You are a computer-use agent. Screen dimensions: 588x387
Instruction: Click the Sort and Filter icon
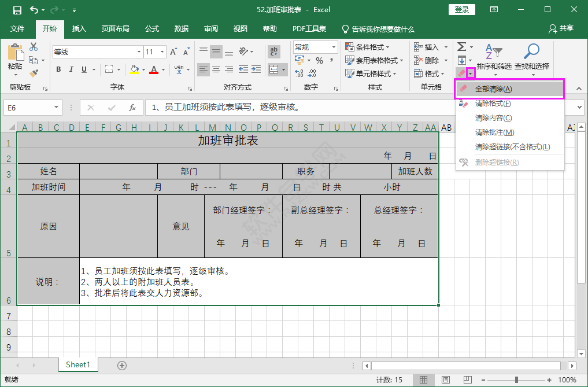[x=493, y=52]
